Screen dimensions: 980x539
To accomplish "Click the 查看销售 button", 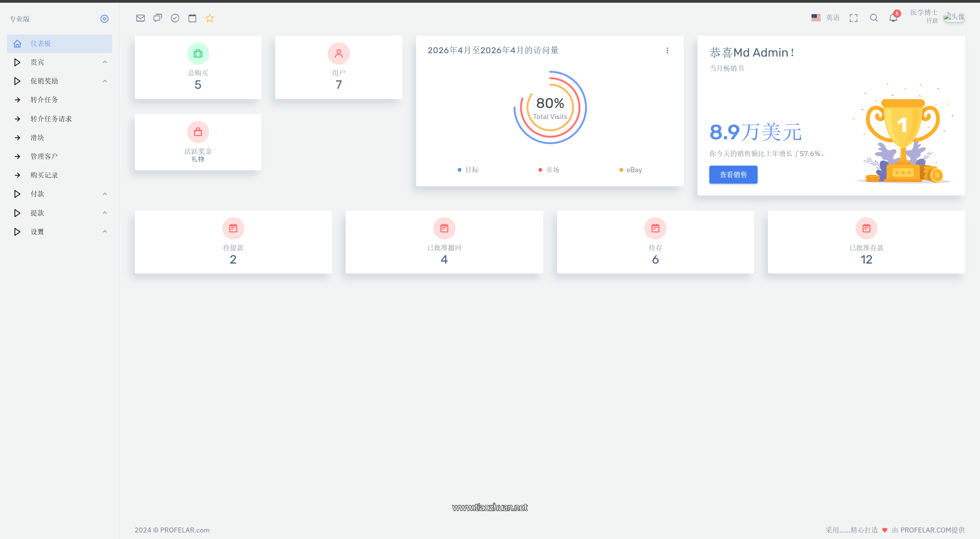I will tap(733, 175).
